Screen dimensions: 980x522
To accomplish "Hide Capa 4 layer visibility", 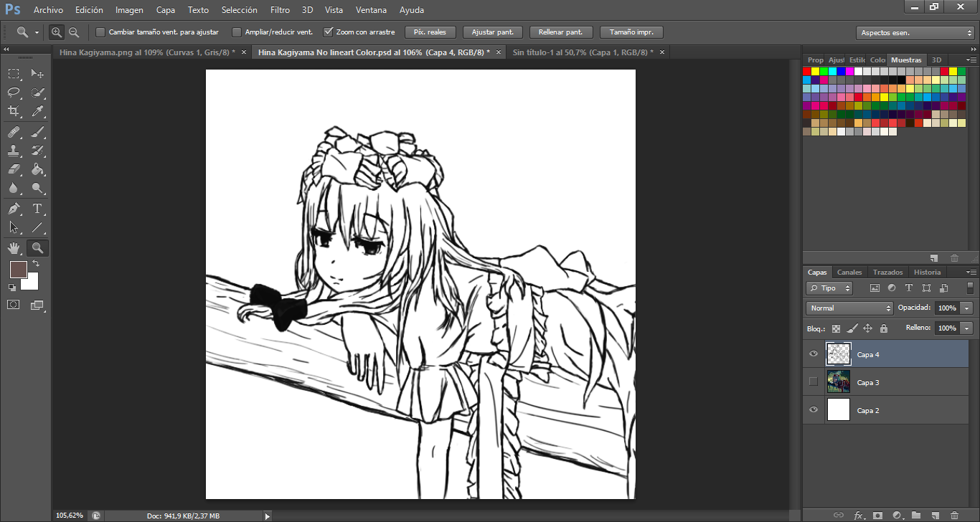I will (813, 354).
